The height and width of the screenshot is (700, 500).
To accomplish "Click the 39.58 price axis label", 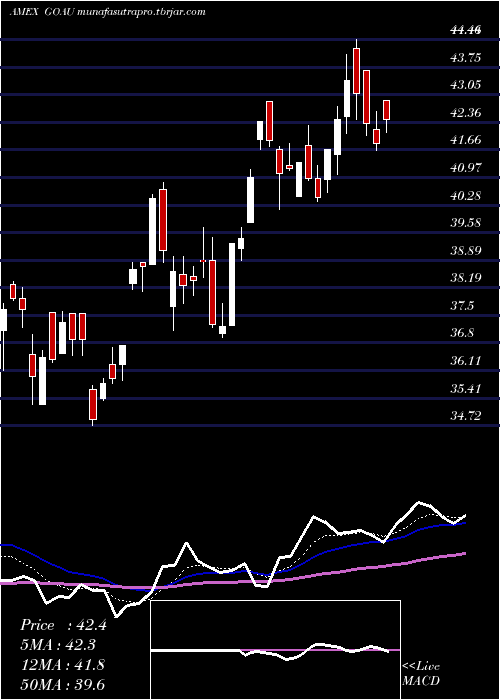I will tap(466, 223).
